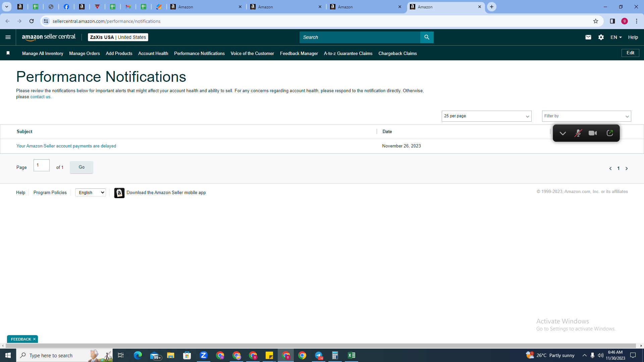Click the Go pagination button
Screen dimensions: 644x362
coord(82,167)
